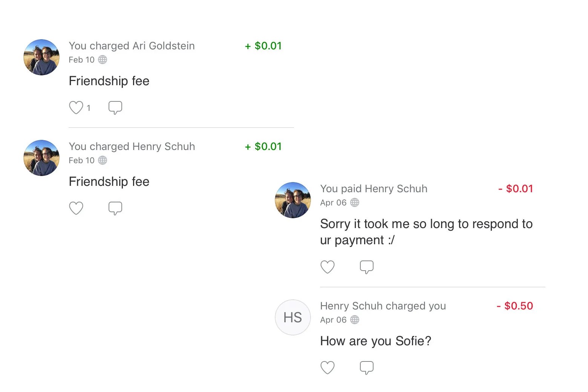The height and width of the screenshot is (392, 588).
Task: Open profile photo beside Ari Goldstein charge
Action: (41, 57)
